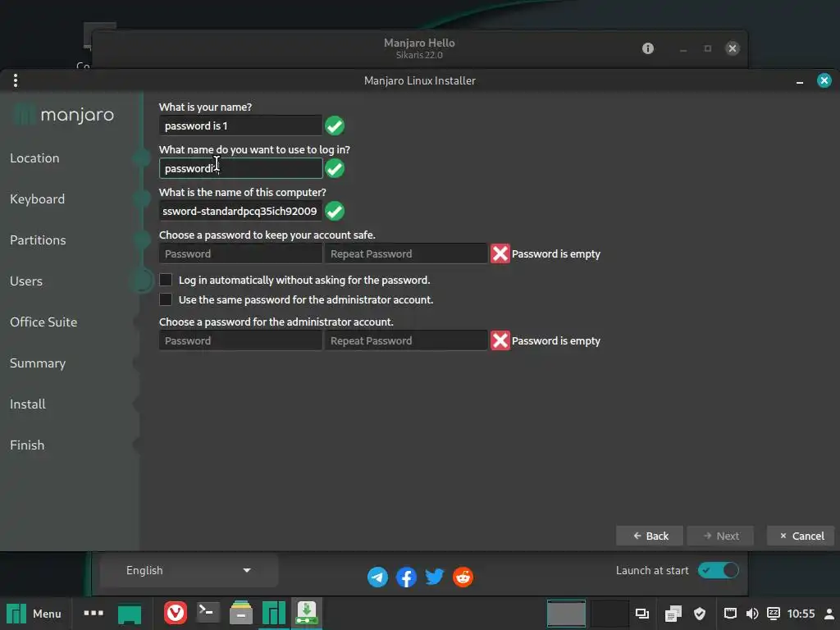
Task: Focus the 'What is your name' field
Action: click(240, 126)
